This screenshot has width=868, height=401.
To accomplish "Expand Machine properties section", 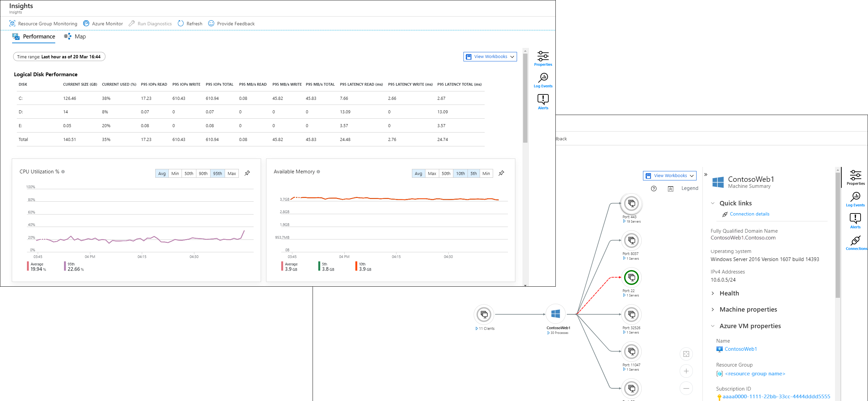I will click(748, 310).
